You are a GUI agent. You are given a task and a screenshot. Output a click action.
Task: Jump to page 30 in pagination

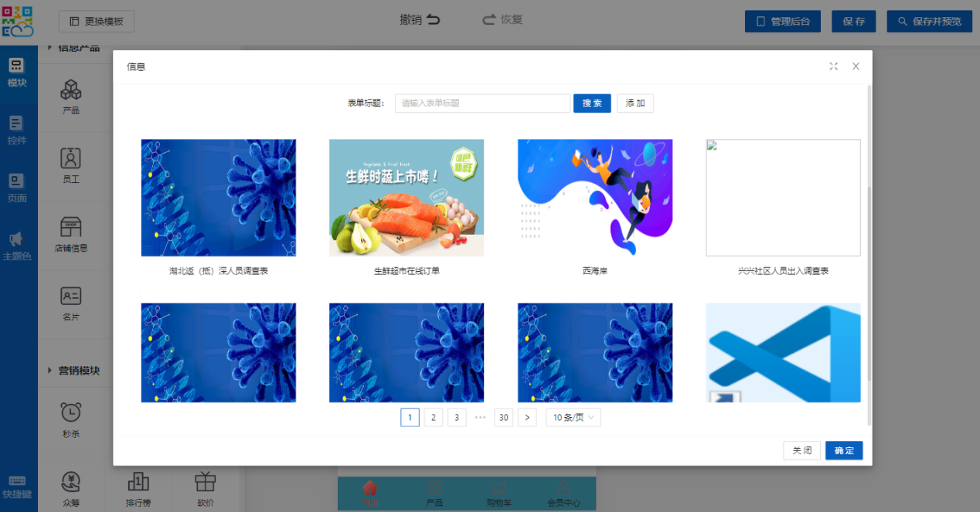click(504, 418)
